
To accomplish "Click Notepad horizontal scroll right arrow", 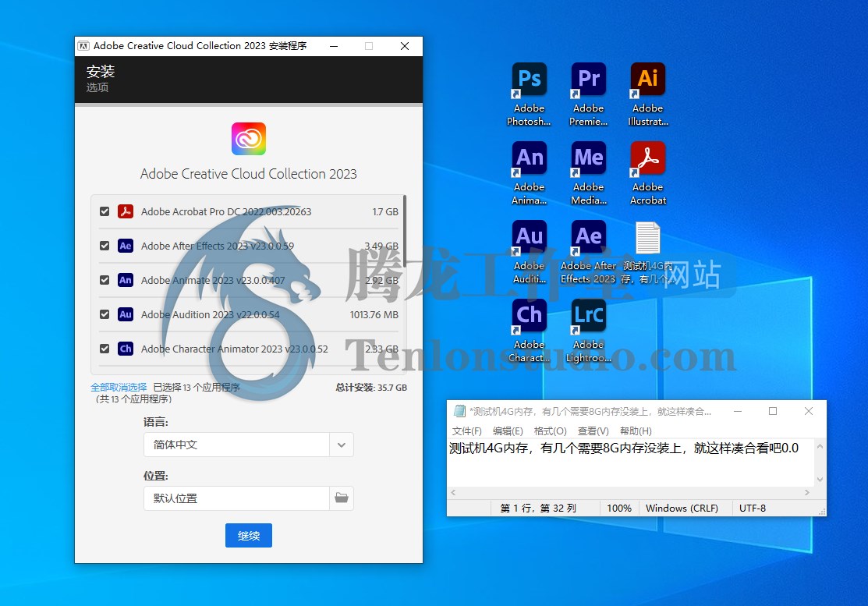I will [x=806, y=493].
